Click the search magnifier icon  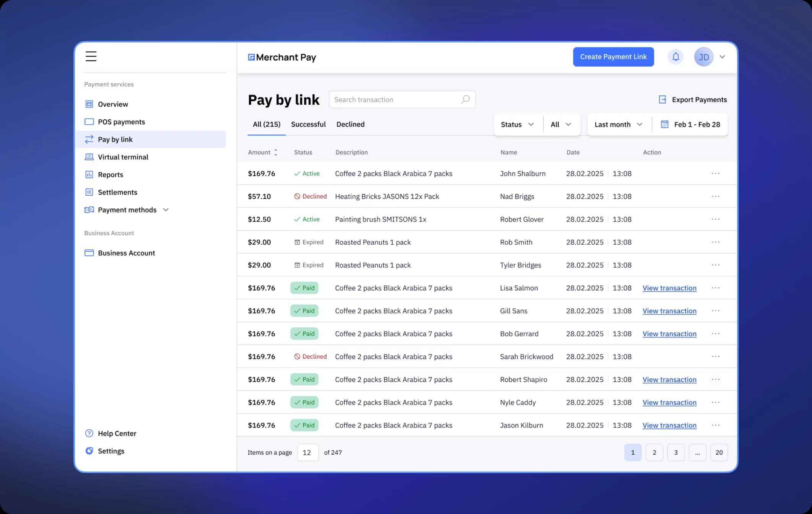(x=465, y=99)
